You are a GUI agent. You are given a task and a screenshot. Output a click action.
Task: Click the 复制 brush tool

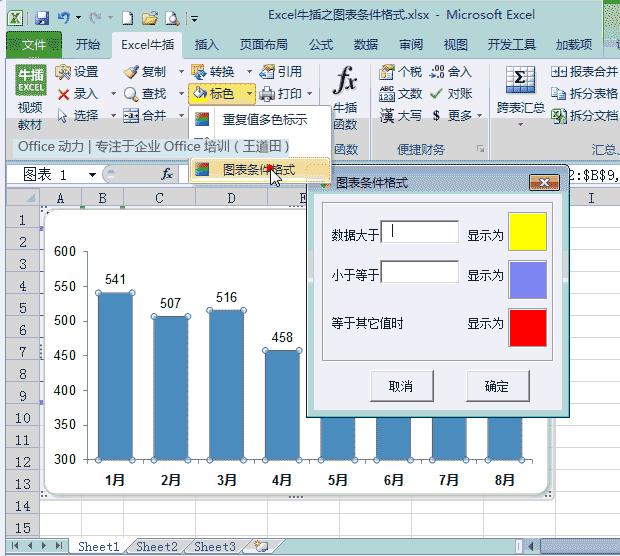point(144,72)
